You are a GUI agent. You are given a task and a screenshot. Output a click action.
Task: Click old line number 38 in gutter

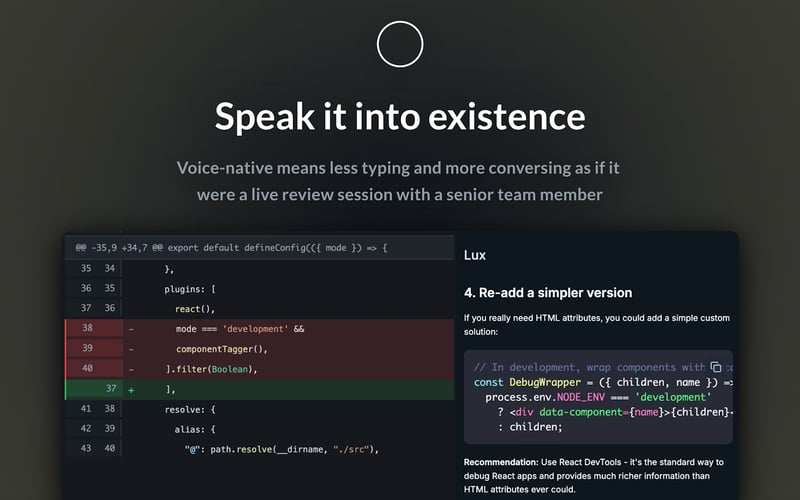87,328
